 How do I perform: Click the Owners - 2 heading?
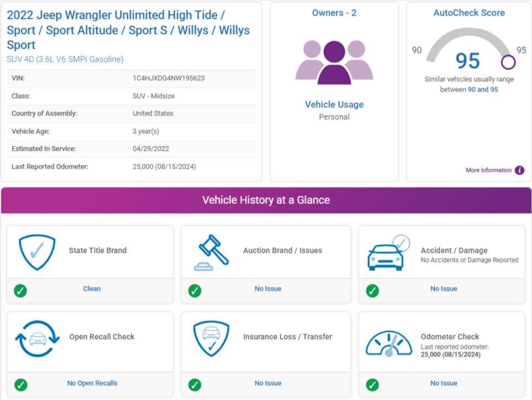334,13
